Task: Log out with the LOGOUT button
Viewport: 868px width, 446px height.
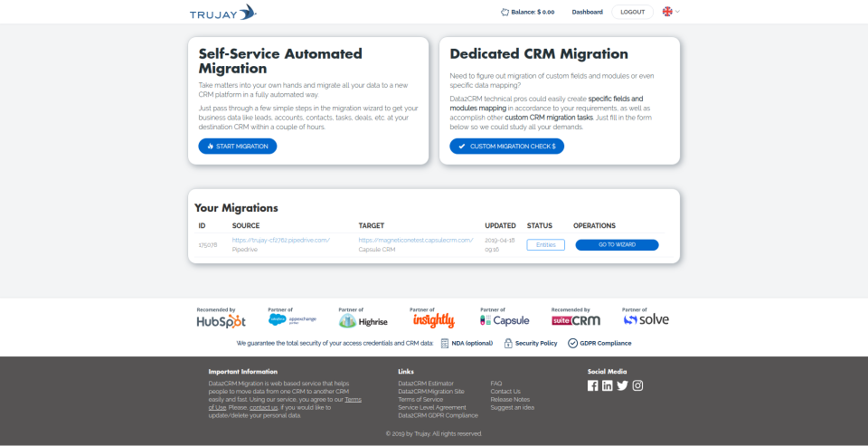Action: point(632,12)
